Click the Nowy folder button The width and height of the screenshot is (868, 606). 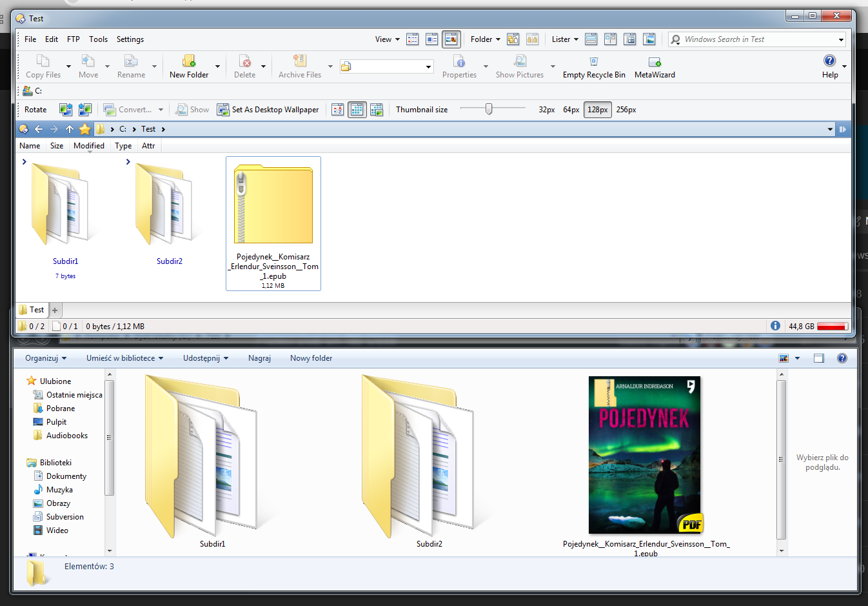[311, 358]
